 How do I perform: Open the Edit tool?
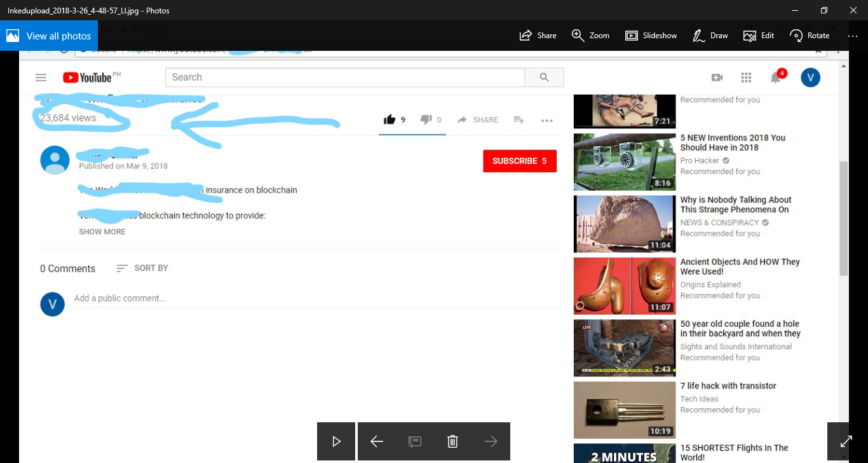point(759,36)
